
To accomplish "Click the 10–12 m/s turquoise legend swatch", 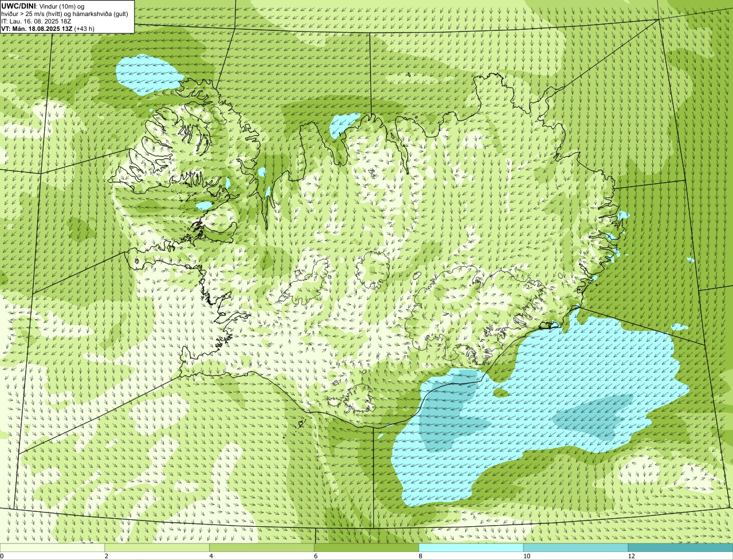I will coord(576,547).
